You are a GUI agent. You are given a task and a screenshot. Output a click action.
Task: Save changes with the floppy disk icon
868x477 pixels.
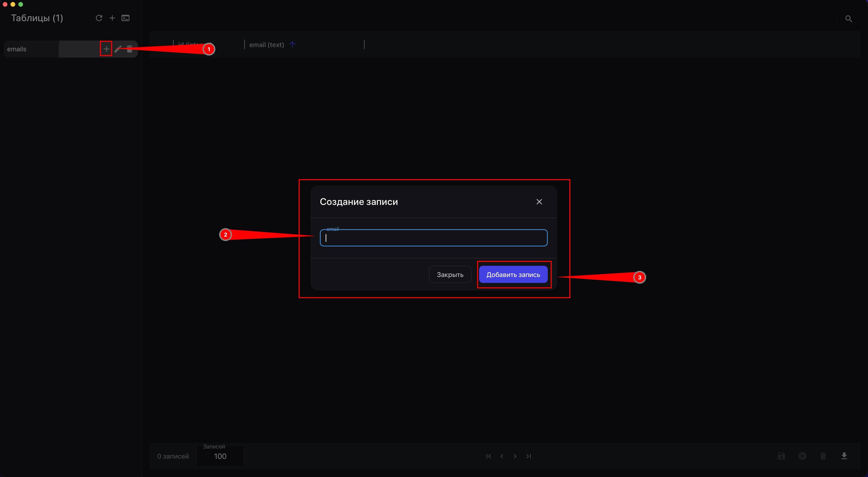[x=781, y=456]
